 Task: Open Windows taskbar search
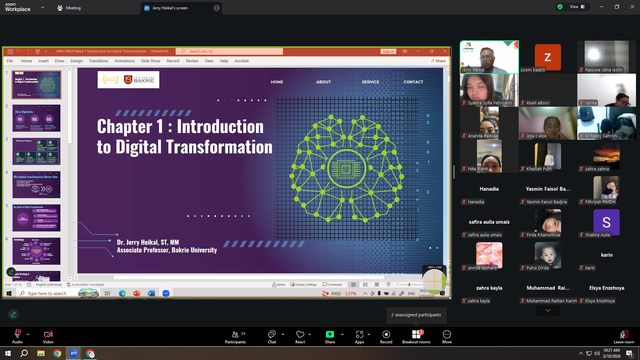point(24,353)
